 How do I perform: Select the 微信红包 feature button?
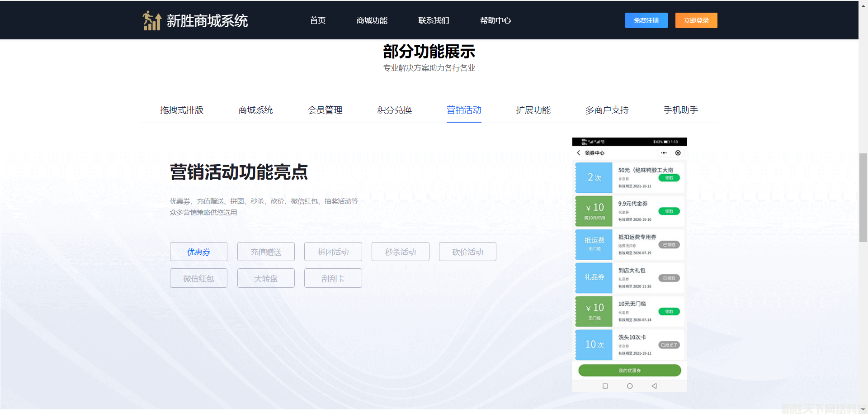click(x=198, y=278)
